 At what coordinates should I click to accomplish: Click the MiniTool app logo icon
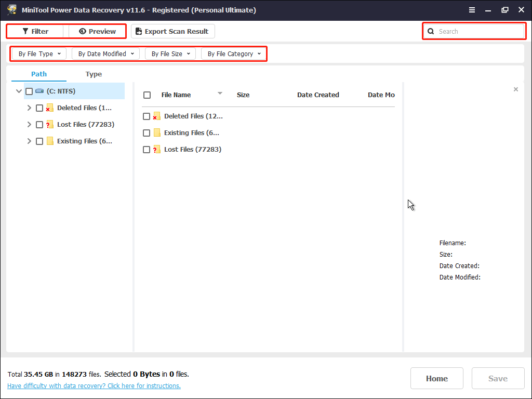(12, 10)
